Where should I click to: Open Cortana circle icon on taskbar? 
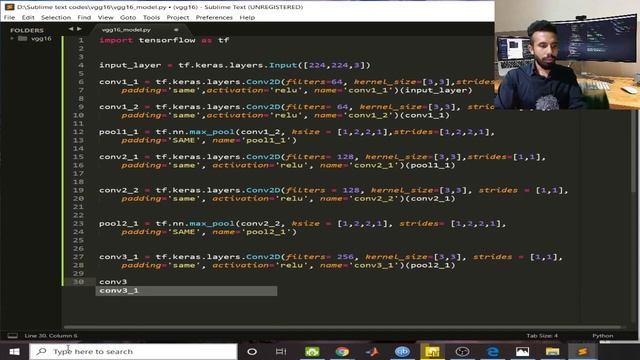(252, 351)
